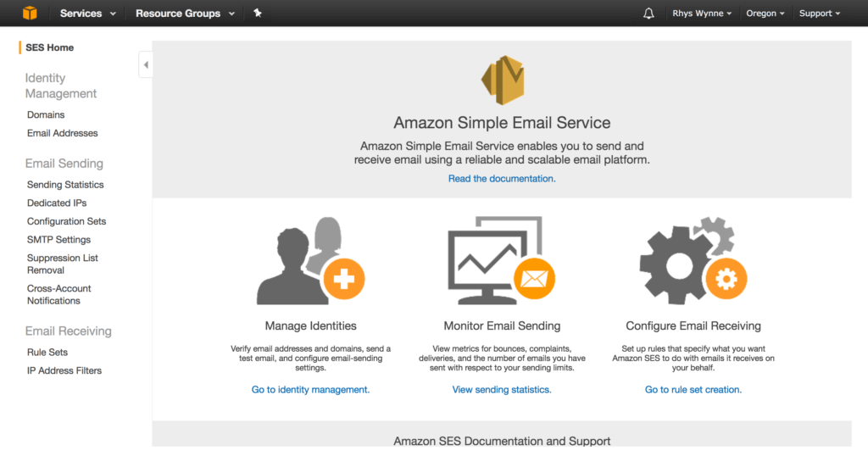Expand the Resource Groups dropdown

tap(185, 14)
